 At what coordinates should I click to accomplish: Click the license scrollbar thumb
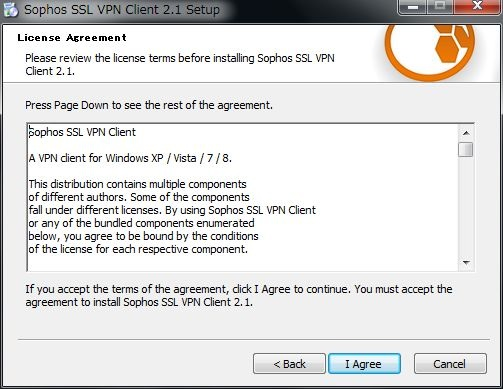tap(466, 149)
